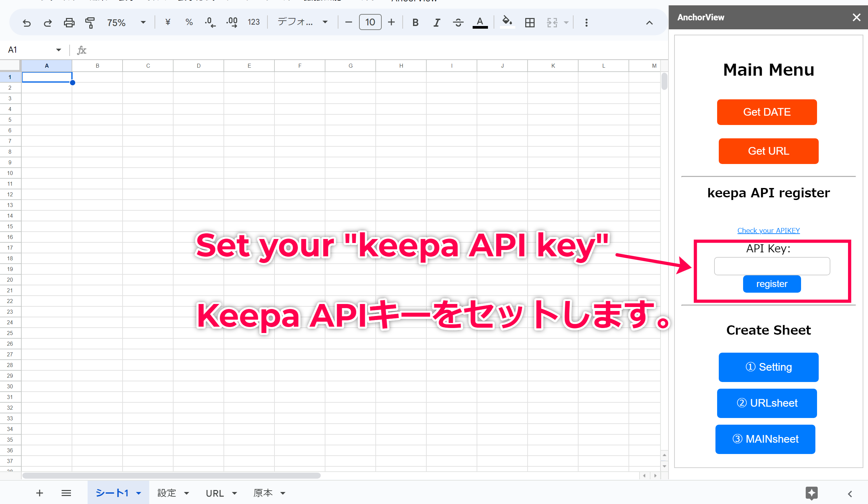Screen dimensions: 868x504
Task: Click the side panel collapse chevron
Action: point(850,494)
